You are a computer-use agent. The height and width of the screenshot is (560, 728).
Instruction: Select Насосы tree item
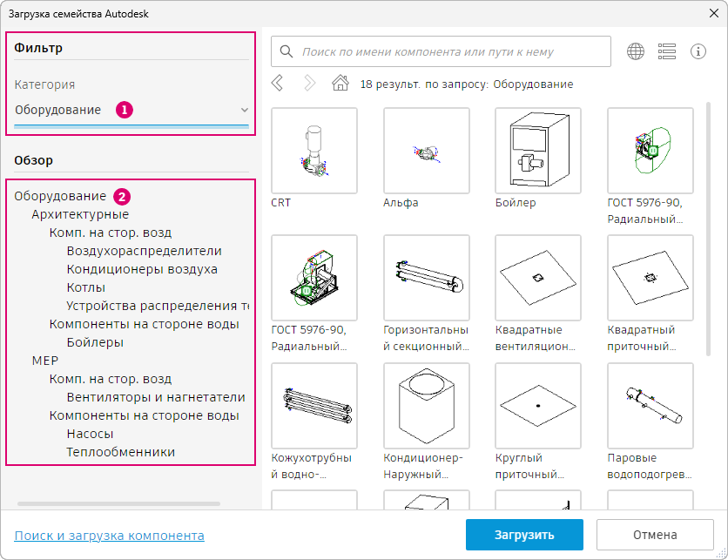coord(90,435)
